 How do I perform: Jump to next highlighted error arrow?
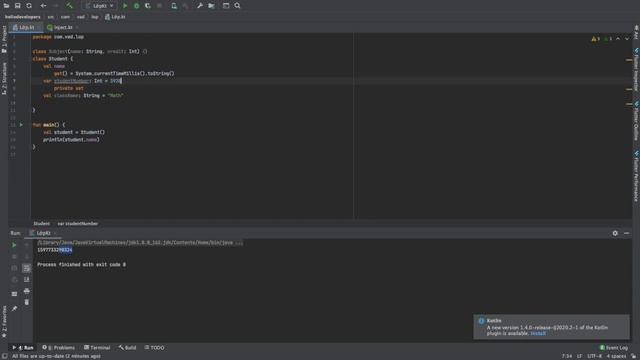(627, 39)
